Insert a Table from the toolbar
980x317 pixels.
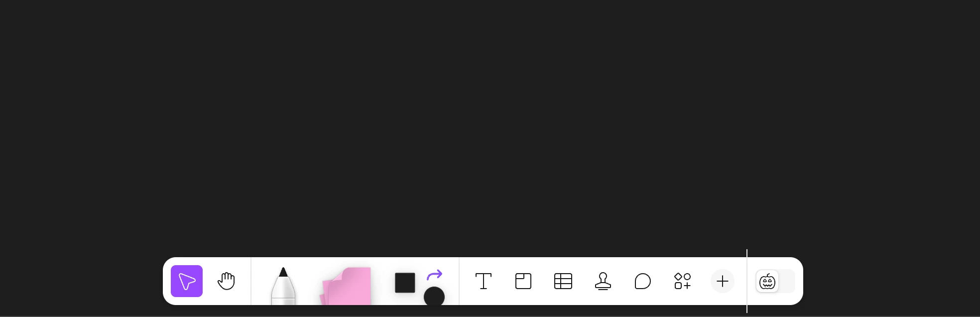coord(563,281)
